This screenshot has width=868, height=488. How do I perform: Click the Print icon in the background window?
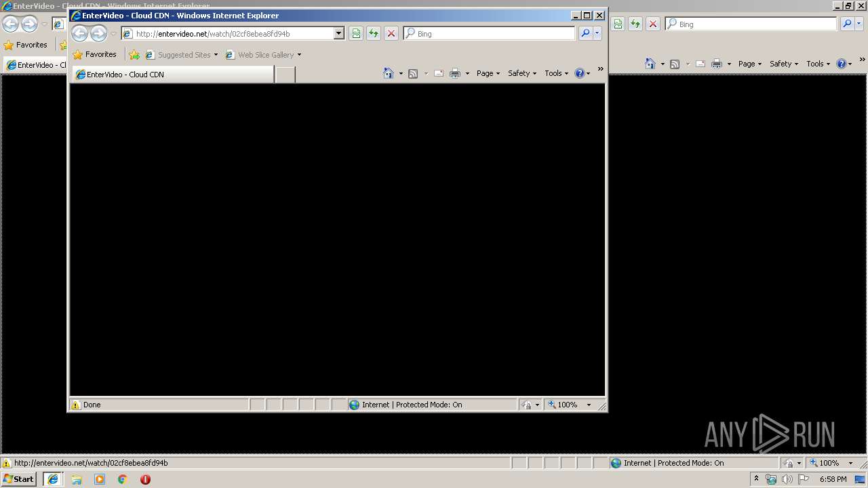point(717,64)
